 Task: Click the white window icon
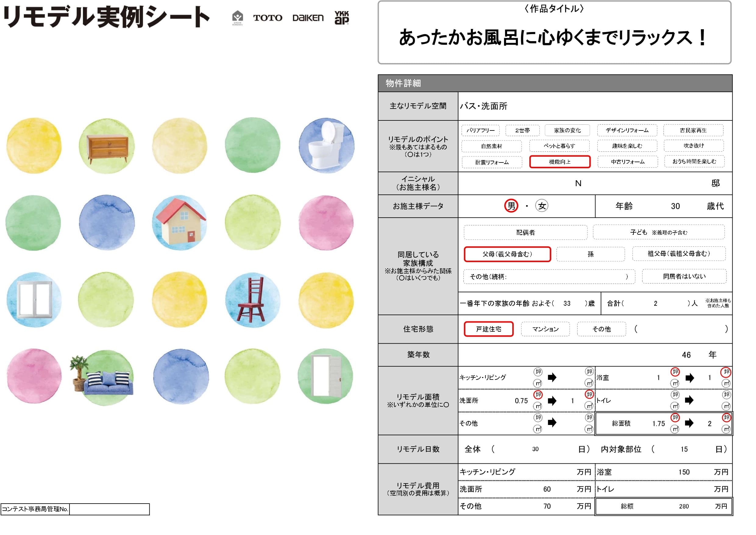click(34, 299)
